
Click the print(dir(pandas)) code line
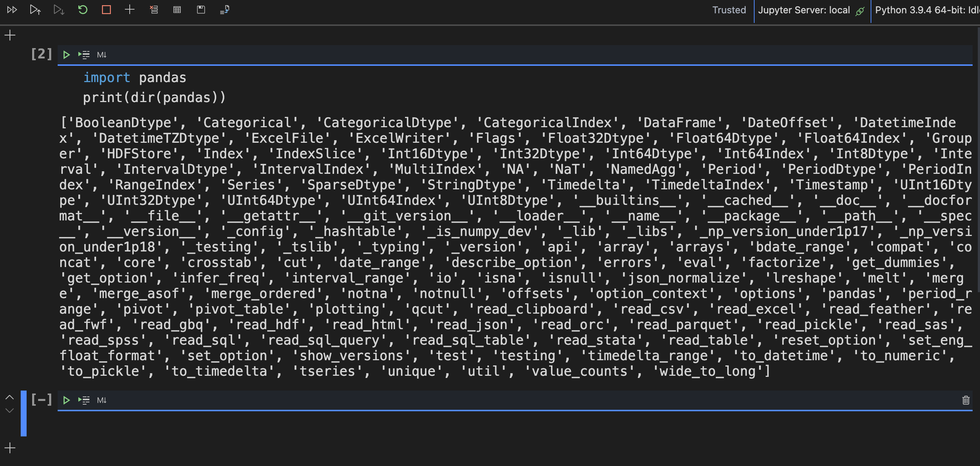[154, 98]
